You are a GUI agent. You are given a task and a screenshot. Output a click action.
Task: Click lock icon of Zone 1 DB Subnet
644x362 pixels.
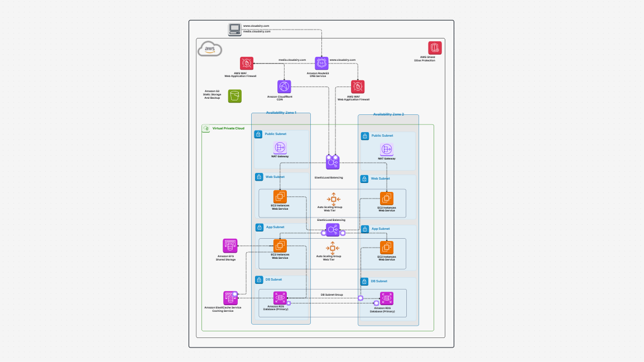tap(259, 280)
